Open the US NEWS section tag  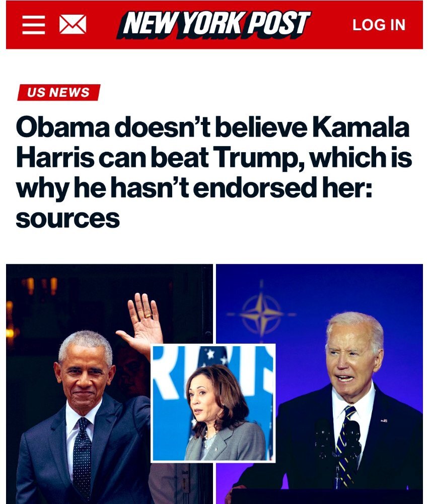click(x=59, y=92)
